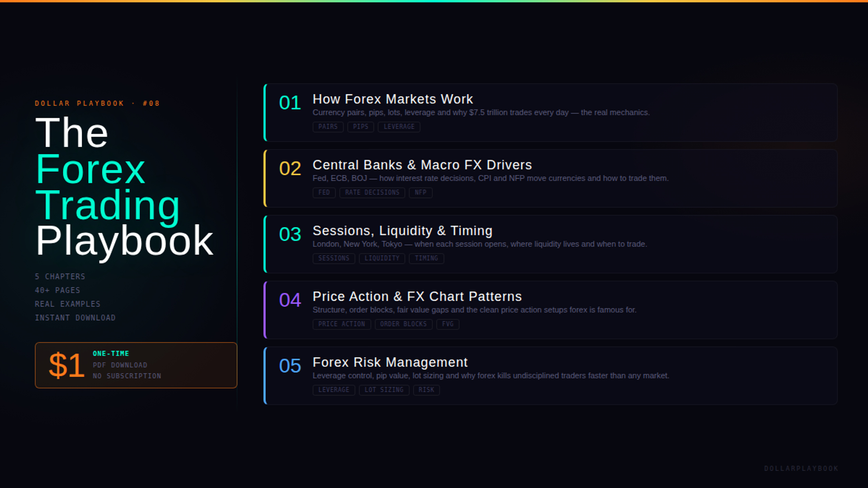The image size is (868, 488).
Task: Click the chapter 04 description about order blocks
Action: tap(474, 310)
